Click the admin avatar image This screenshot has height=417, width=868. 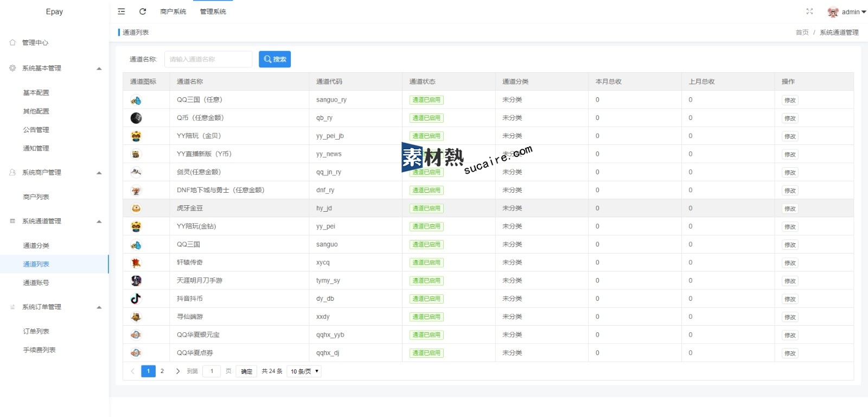833,12
